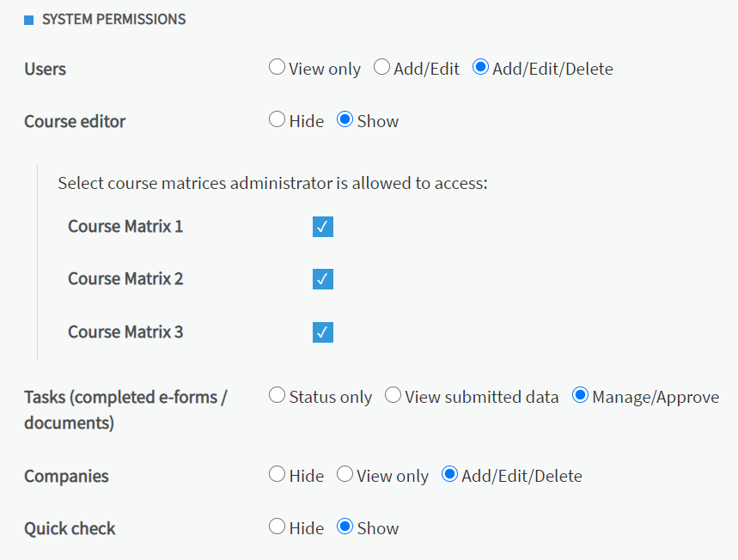Image resolution: width=738 pixels, height=560 pixels.
Task: Uncheck the Course Matrix 1 checkbox
Action: coord(323,227)
